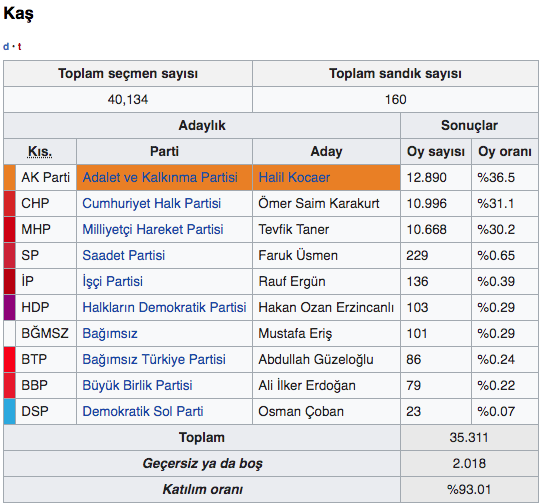
Task: Select candidate Rauf Ergün
Action: tap(292, 281)
